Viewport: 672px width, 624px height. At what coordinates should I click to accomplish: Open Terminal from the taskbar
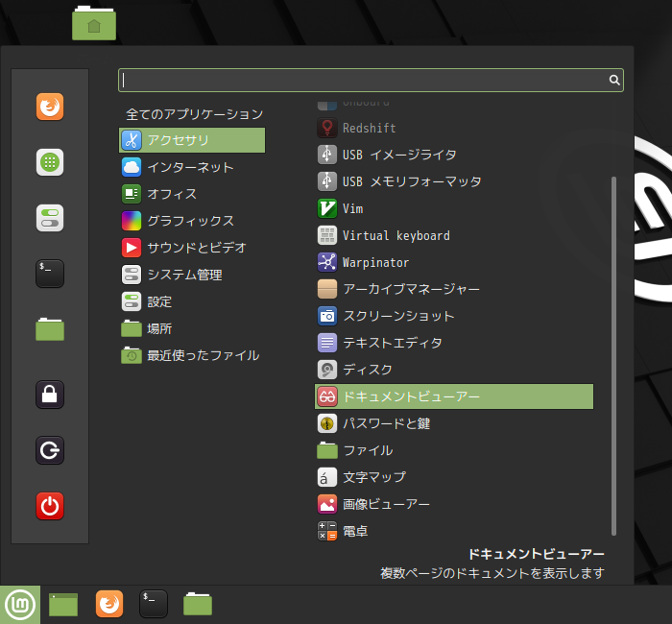click(154, 604)
